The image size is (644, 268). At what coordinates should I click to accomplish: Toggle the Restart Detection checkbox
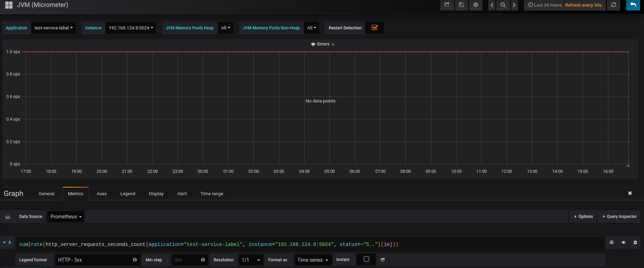[x=374, y=28]
